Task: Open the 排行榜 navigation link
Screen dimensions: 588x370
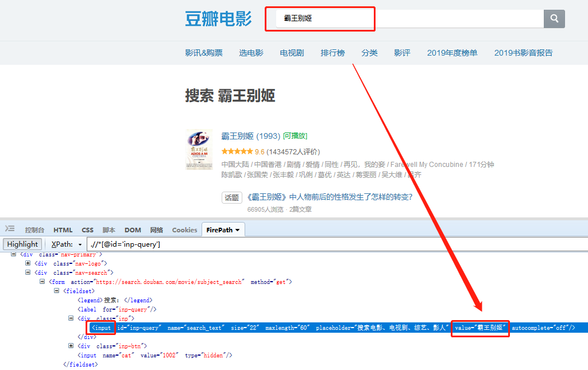Action: coord(332,53)
